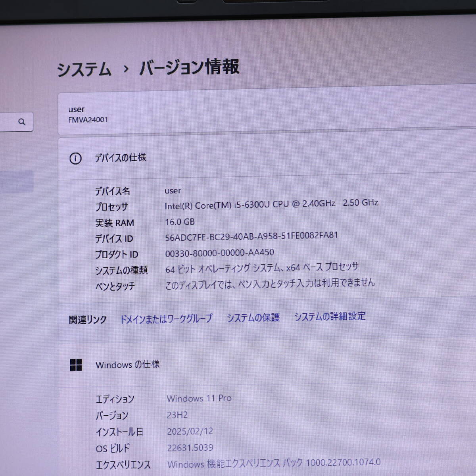
Task: Select the Intel Core i5-6300U processor value
Action: (271, 204)
